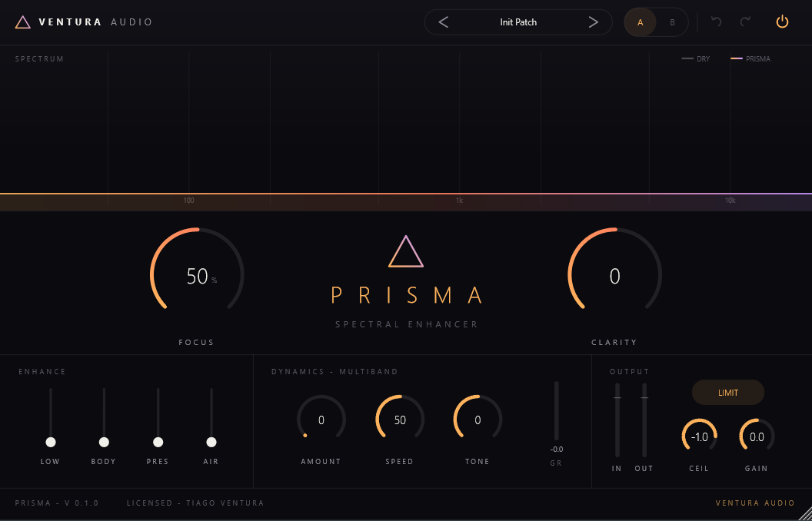Click the 10k frequency label
Screen dimensions: 812x521
pyautogui.click(x=730, y=201)
